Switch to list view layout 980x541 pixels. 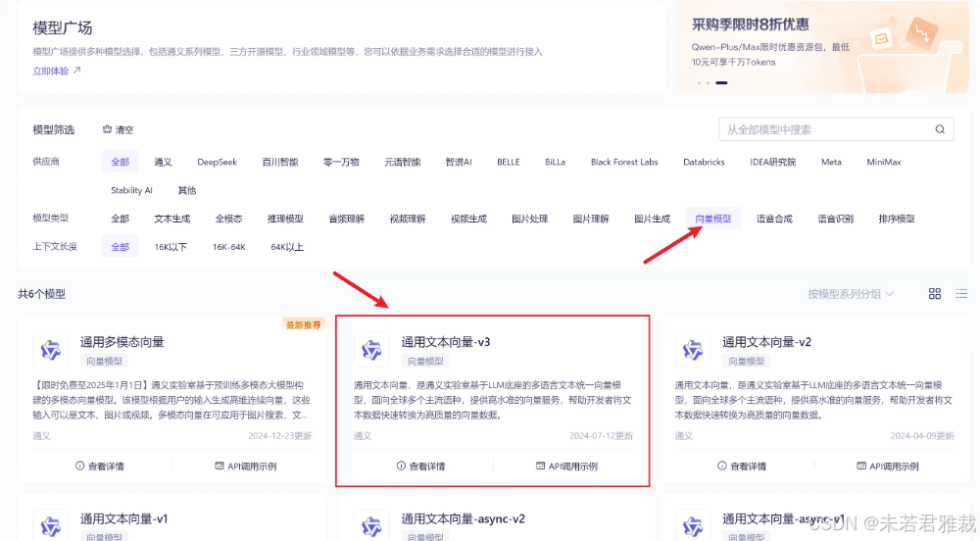pos(961,294)
